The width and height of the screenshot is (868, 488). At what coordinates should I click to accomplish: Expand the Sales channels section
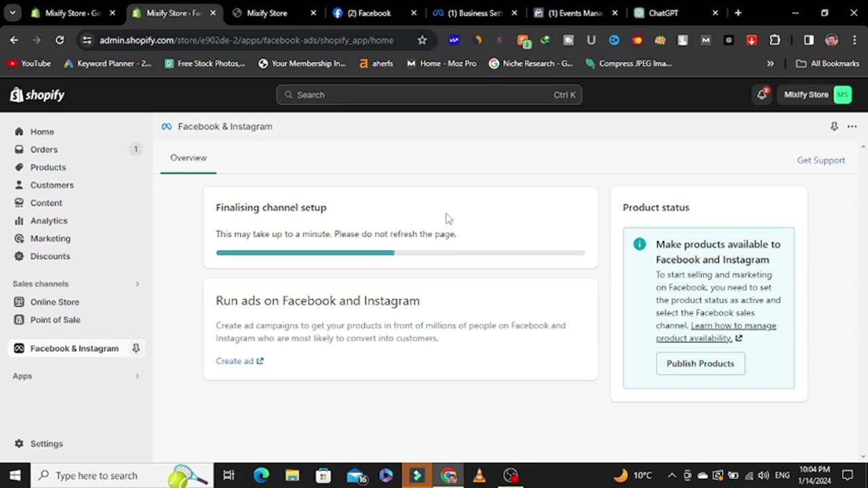137,284
